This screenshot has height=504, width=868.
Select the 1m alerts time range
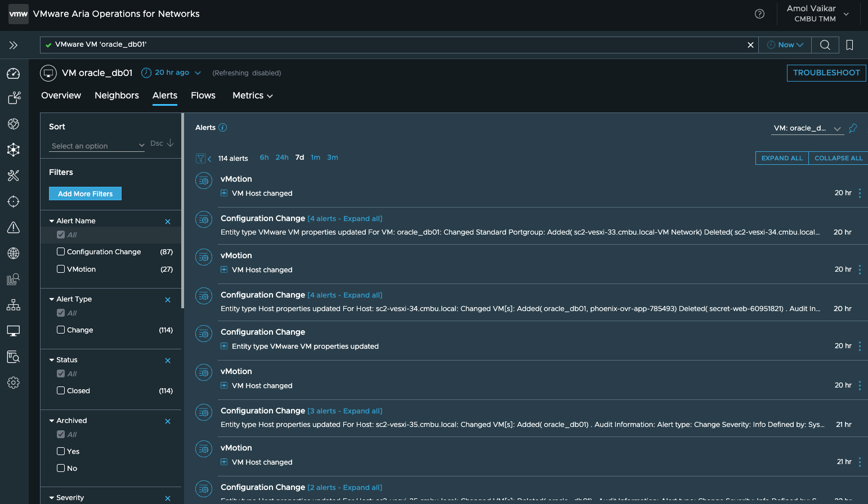click(315, 157)
